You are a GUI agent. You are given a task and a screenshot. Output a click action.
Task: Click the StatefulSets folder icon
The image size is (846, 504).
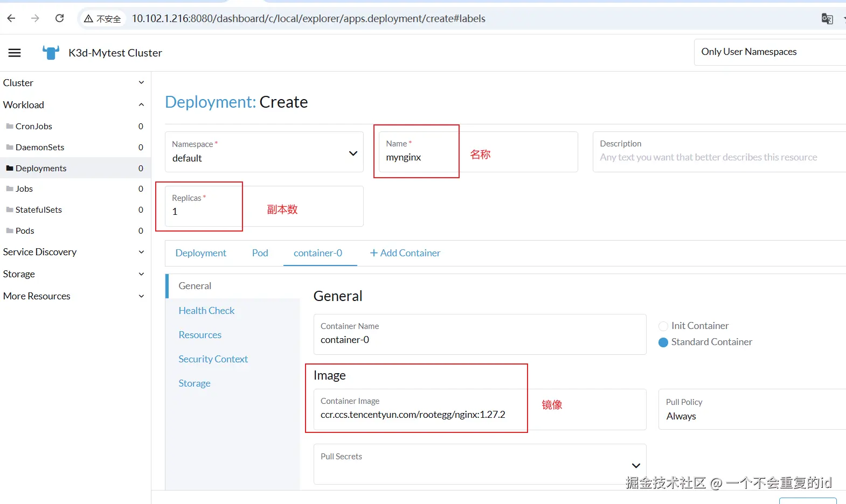point(10,209)
